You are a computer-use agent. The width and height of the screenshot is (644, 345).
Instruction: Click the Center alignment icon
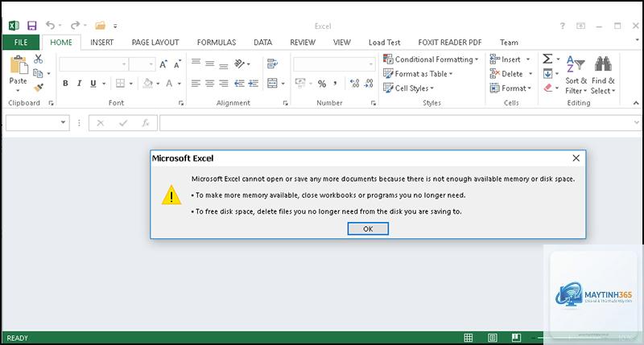pyautogui.click(x=210, y=84)
